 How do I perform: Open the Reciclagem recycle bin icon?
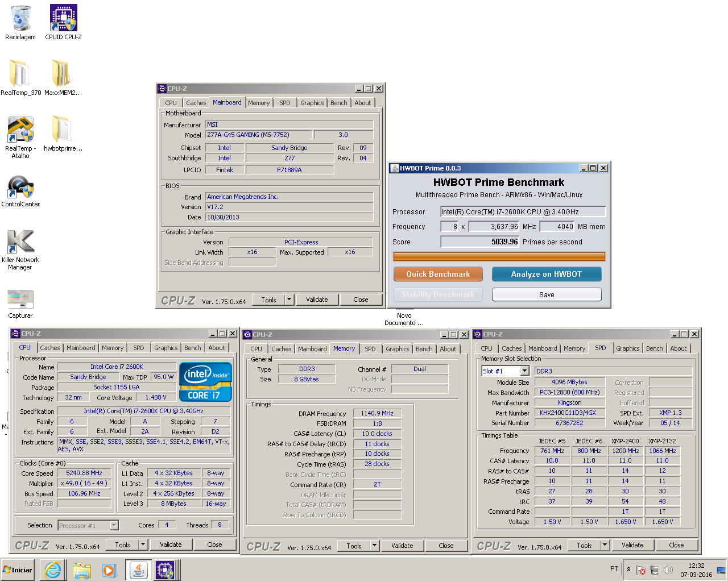click(x=20, y=23)
